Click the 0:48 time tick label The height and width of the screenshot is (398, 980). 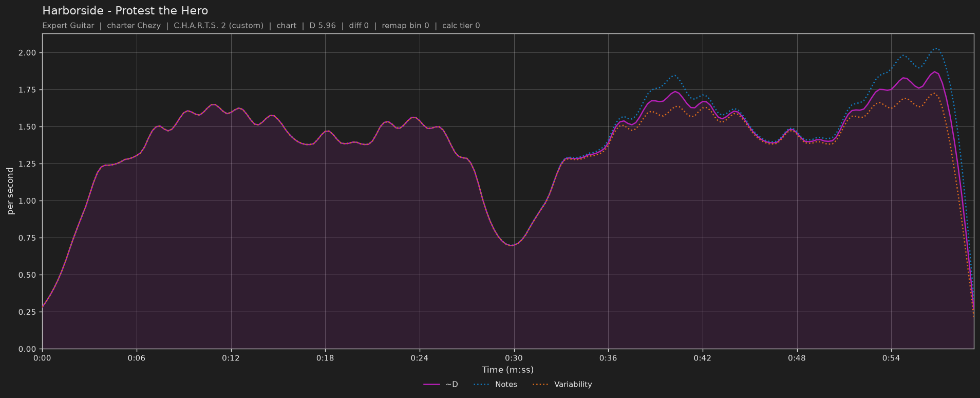(x=797, y=358)
